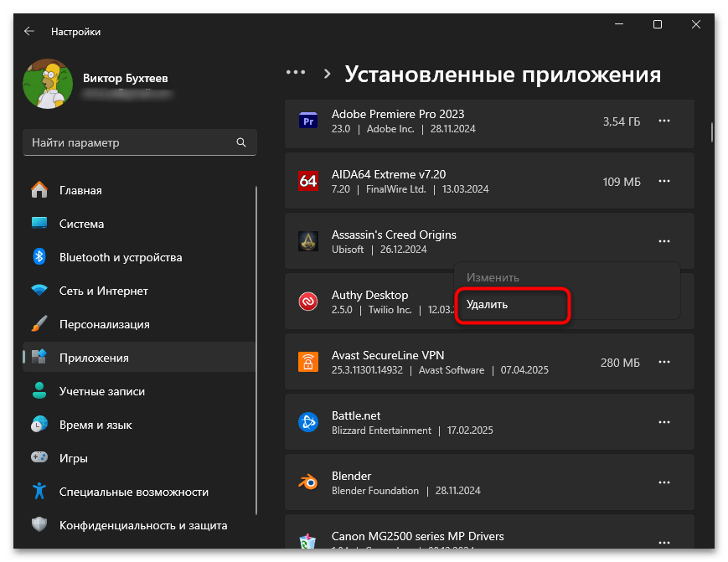The height and width of the screenshot is (562, 728).
Task: Open Система section
Action: pyautogui.click(x=139, y=224)
